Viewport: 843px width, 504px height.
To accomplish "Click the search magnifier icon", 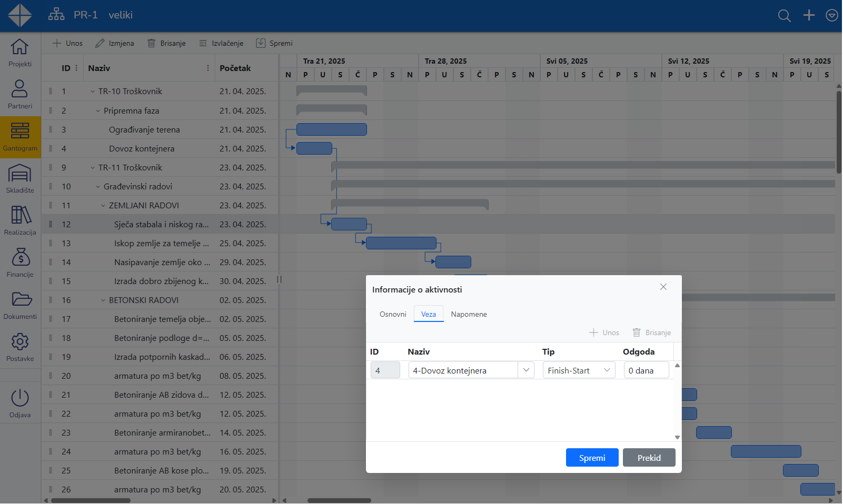I will tap(784, 16).
